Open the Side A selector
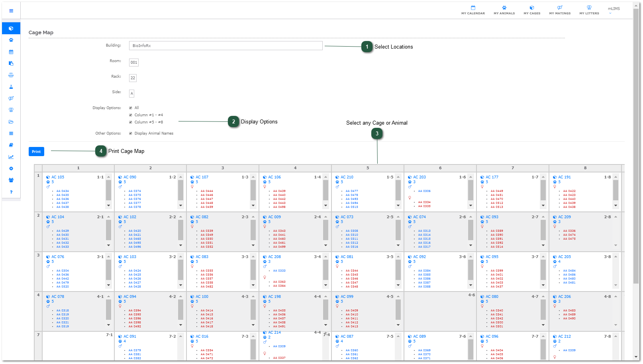This screenshot has height=364, width=643. click(131, 94)
